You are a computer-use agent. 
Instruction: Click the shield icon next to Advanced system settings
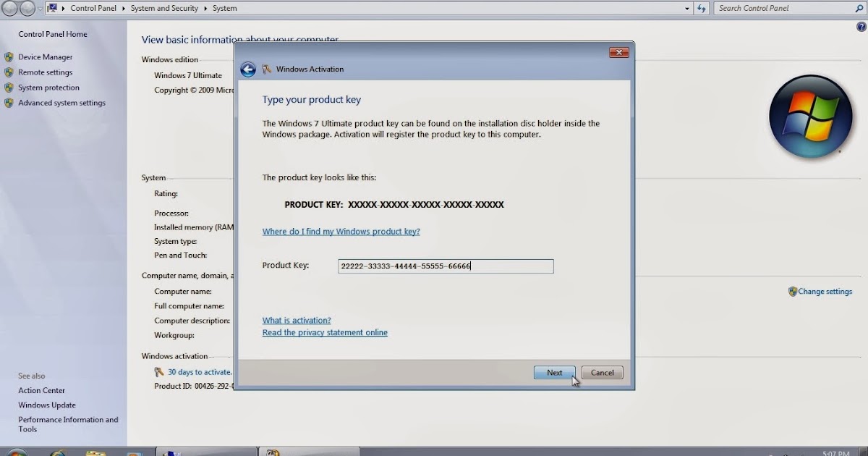9,103
